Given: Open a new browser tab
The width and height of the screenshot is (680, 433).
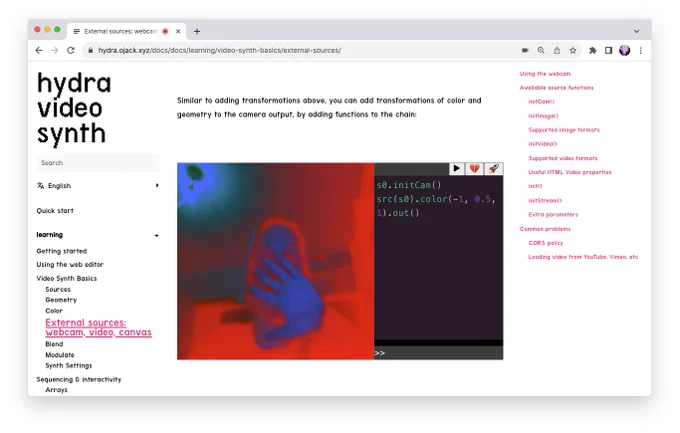Looking at the screenshot, I should point(197,31).
